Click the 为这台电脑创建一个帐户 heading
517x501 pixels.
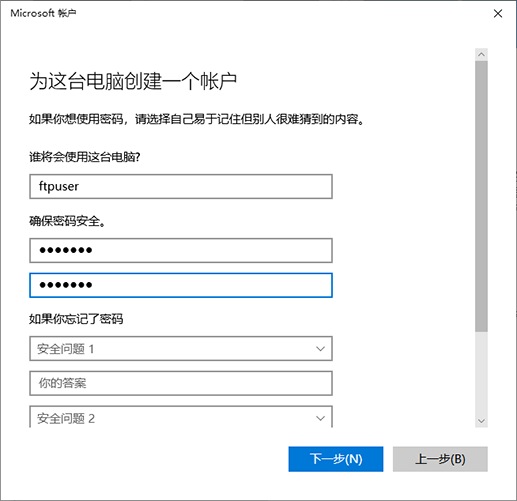click(133, 81)
